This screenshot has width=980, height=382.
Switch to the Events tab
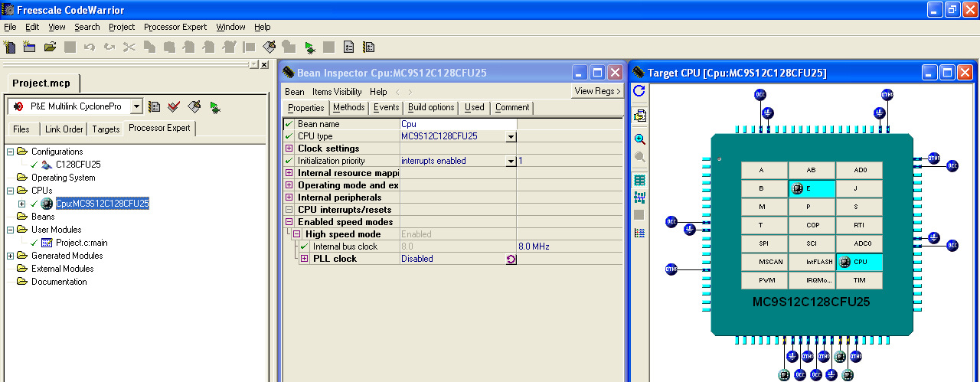(x=386, y=107)
